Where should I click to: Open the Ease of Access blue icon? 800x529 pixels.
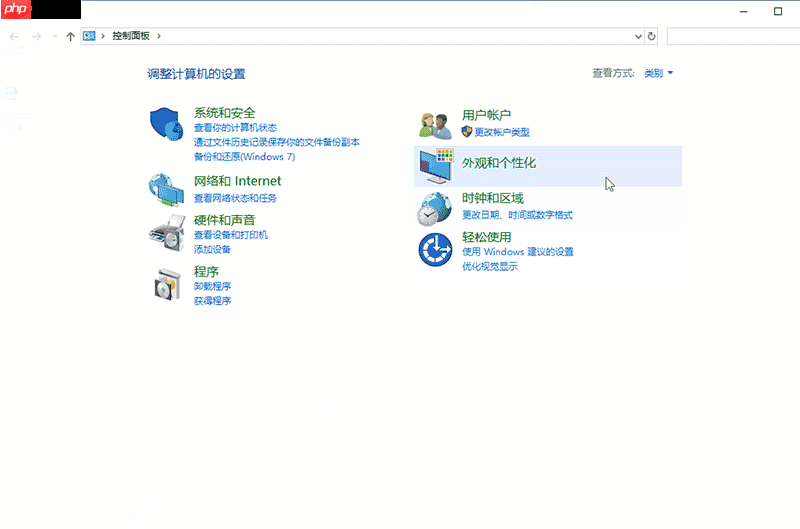(435, 250)
